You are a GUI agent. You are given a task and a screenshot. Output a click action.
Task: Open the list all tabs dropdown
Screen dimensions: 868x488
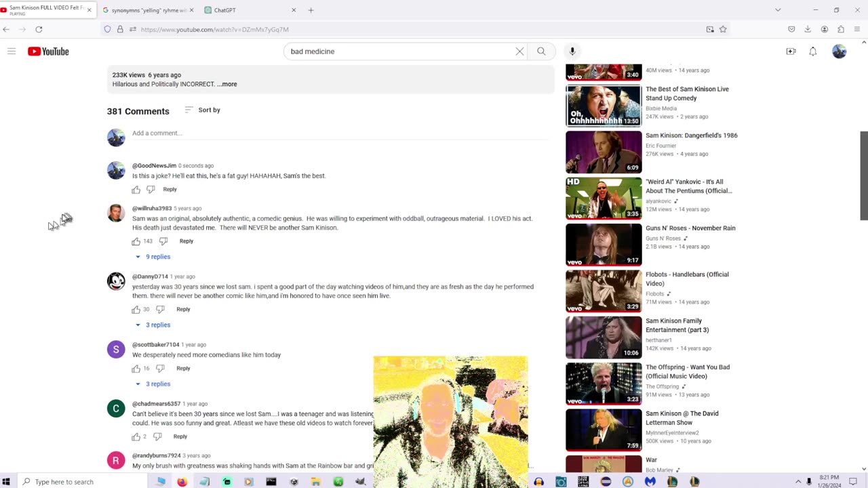click(778, 10)
